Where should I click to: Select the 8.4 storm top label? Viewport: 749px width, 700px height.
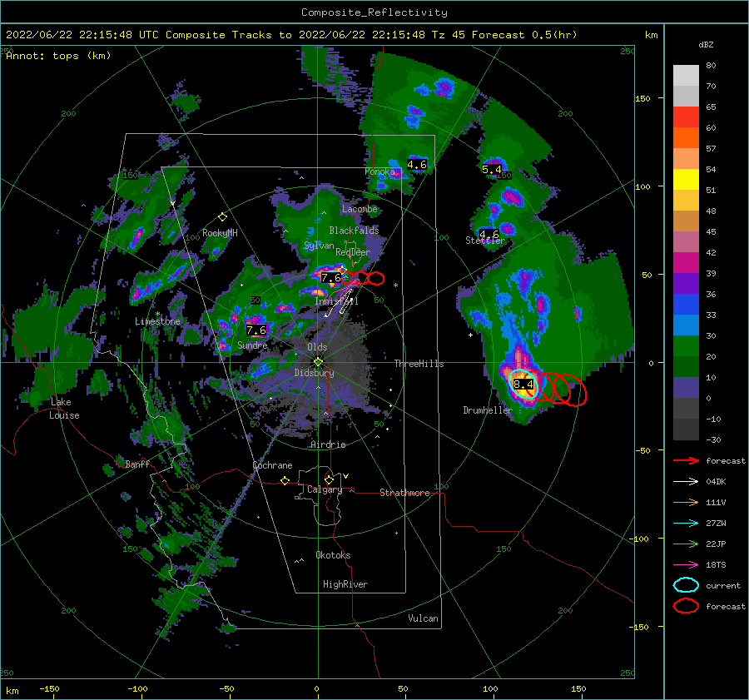click(523, 385)
